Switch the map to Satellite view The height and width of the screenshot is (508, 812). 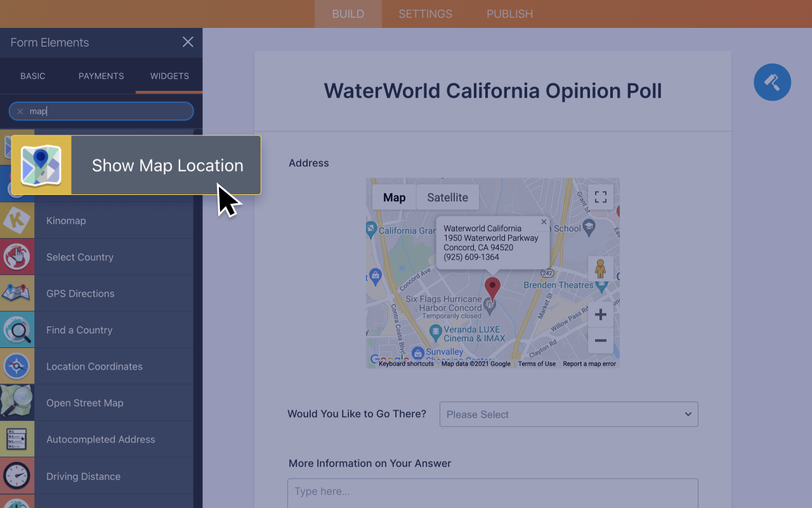click(447, 197)
